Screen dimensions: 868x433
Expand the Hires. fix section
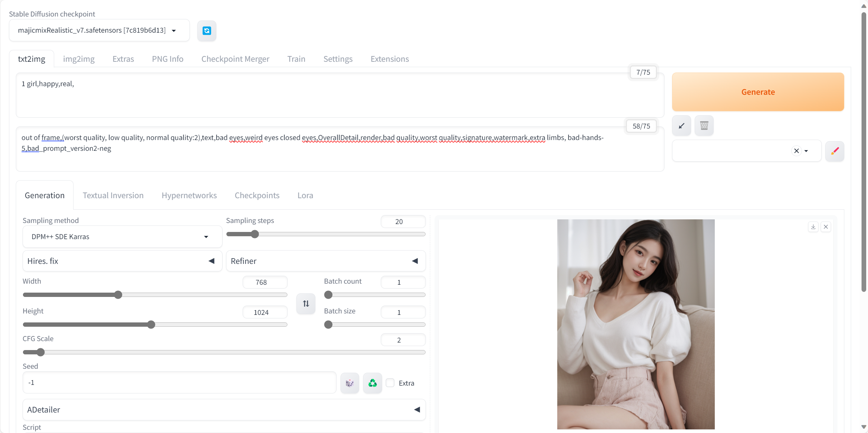pos(122,261)
